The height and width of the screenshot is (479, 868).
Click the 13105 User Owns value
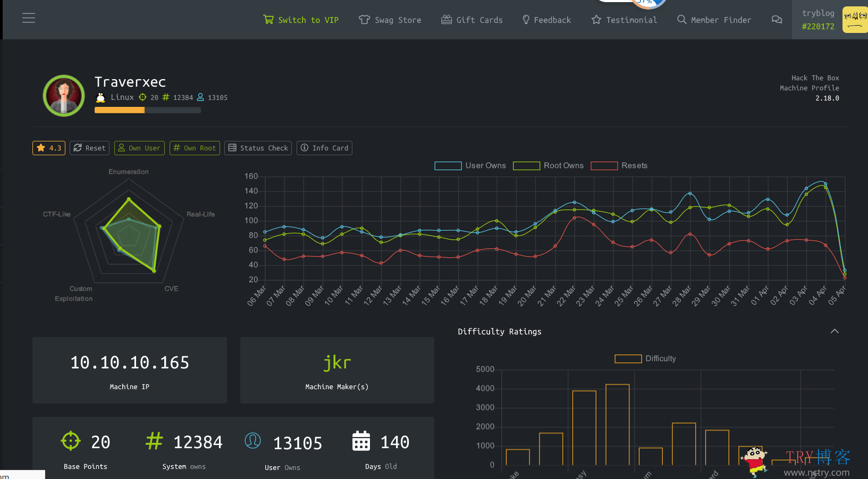(x=298, y=443)
